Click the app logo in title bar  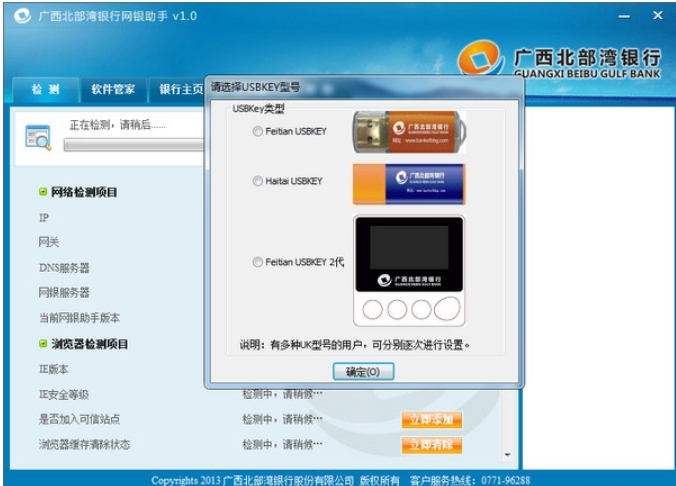tap(22, 16)
